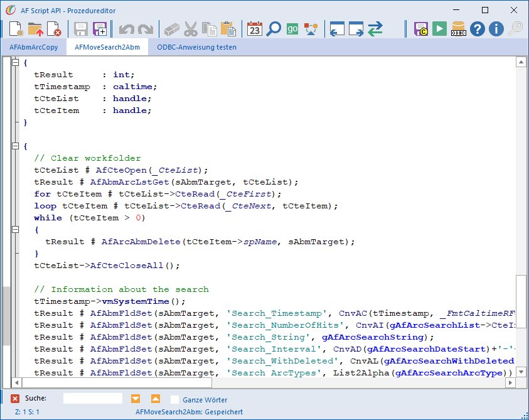Switch to the AFAbmArcCopy tab
The height and width of the screenshot is (420, 529).
[x=34, y=47]
